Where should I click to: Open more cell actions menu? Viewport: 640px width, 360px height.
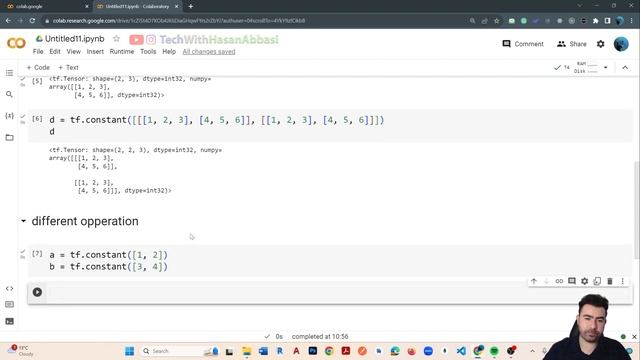pos(622,281)
